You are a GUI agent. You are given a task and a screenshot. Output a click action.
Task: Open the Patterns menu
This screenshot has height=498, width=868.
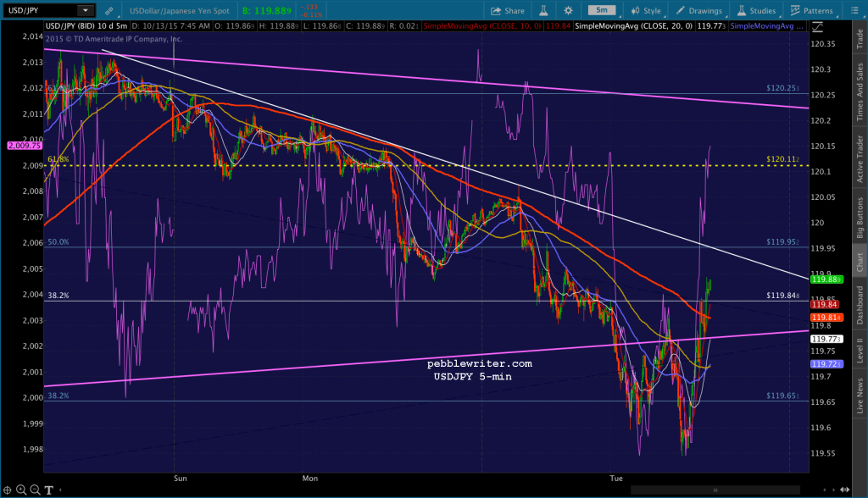coord(811,10)
